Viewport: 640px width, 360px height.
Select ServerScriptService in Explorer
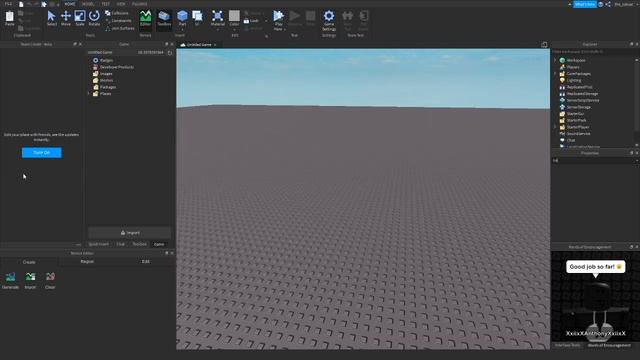[x=583, y=100]
